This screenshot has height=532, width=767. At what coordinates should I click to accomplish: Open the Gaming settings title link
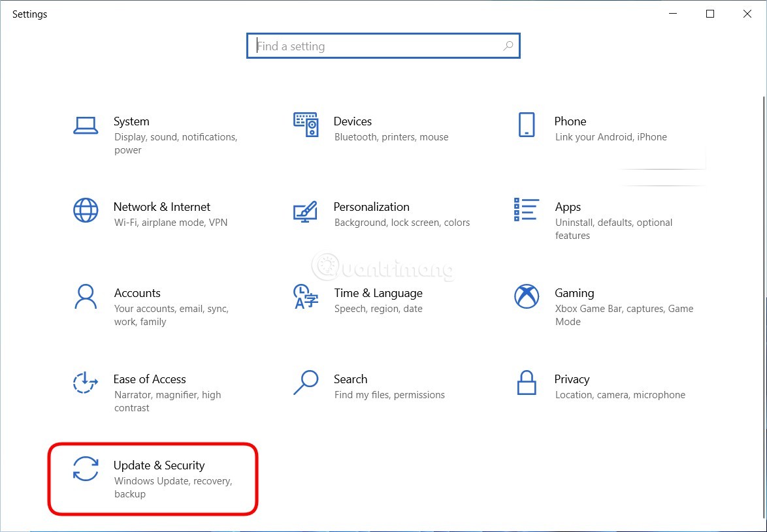[574, 293]
